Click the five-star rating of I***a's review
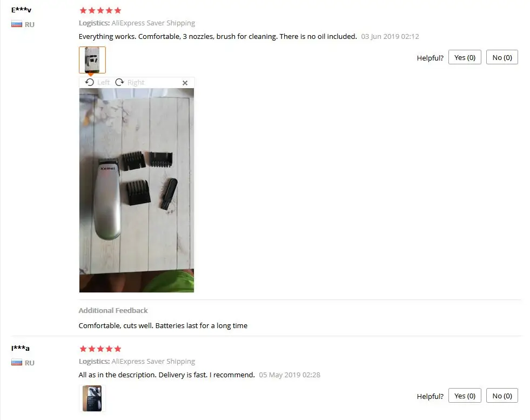This screenshot has height=420, width=530. coord(100,349)
